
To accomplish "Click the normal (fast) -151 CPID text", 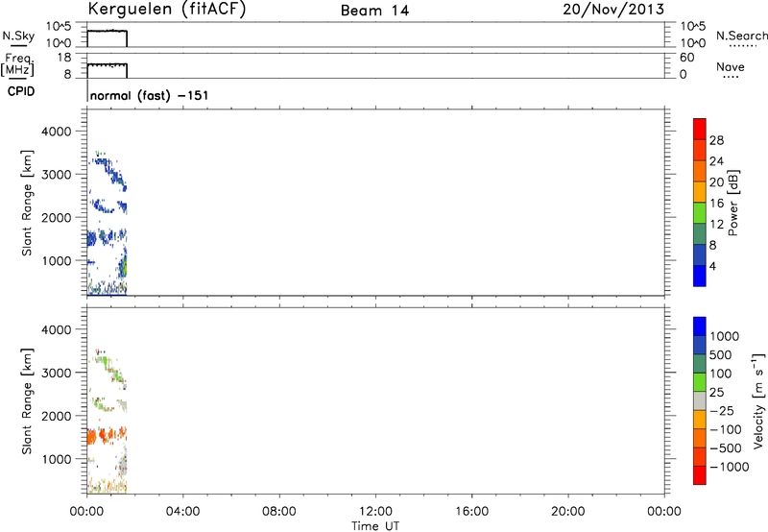I will 150,95.
